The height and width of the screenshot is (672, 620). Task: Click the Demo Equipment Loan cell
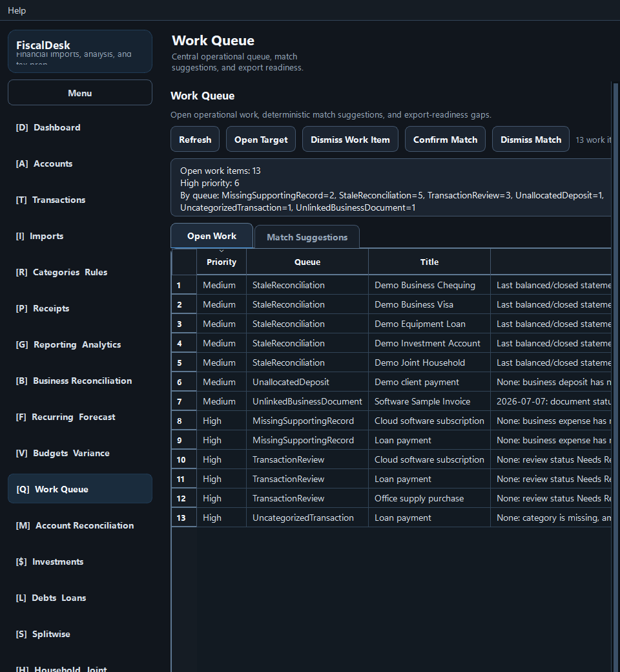(x=429, y=324)
